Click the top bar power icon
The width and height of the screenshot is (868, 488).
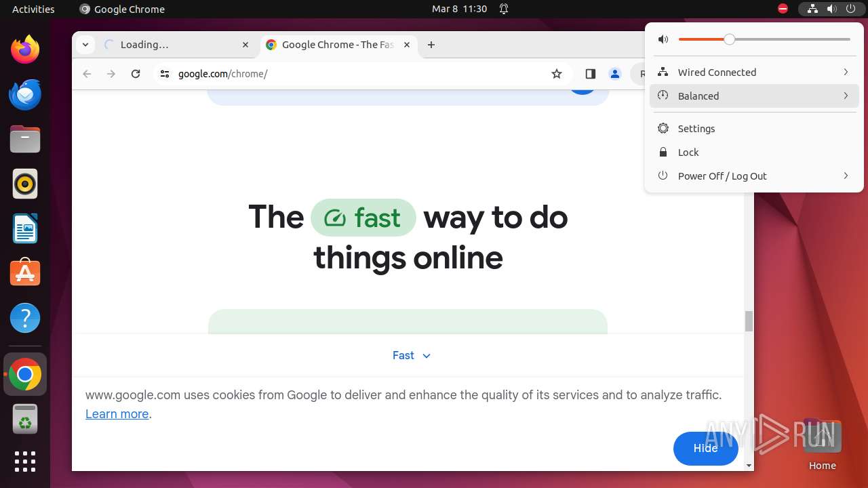850,9
